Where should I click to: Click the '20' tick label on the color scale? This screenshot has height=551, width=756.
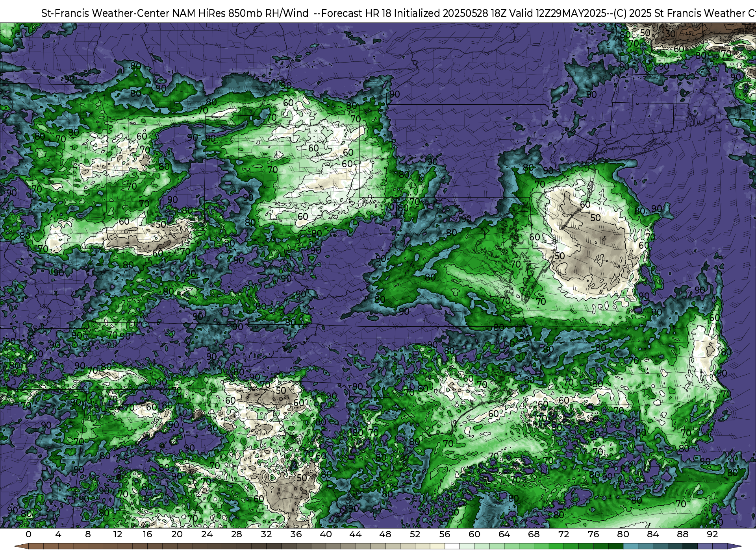tap(177, 534)
